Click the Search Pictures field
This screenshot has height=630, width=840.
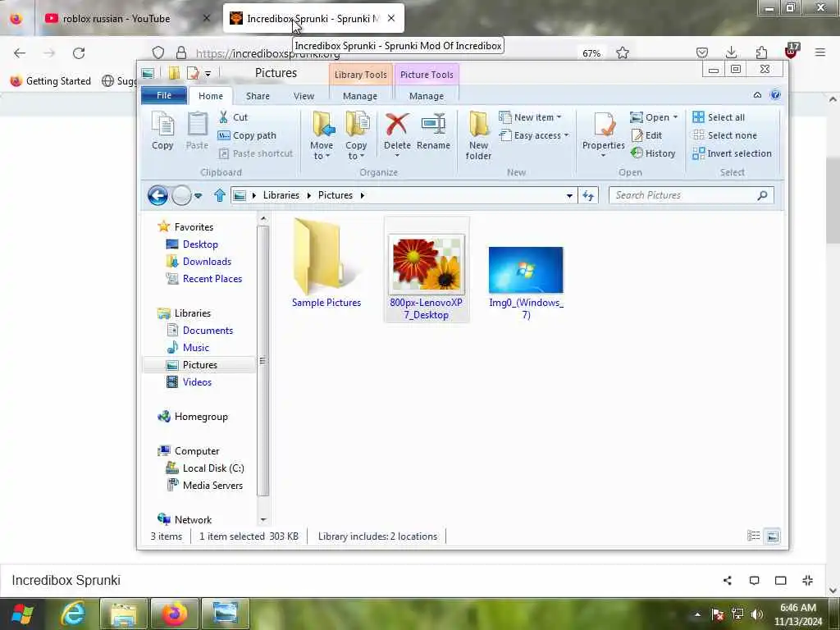(x=691, y=195)
